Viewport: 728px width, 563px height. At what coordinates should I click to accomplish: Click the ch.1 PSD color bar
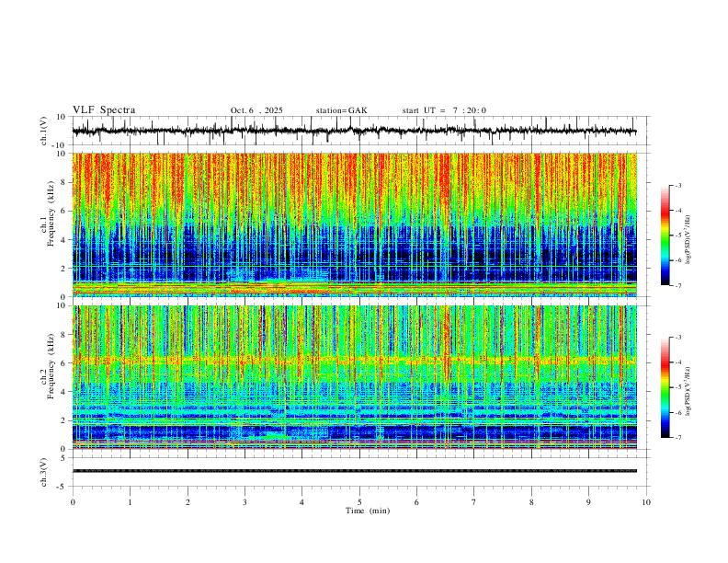click(x=665, y=236)
